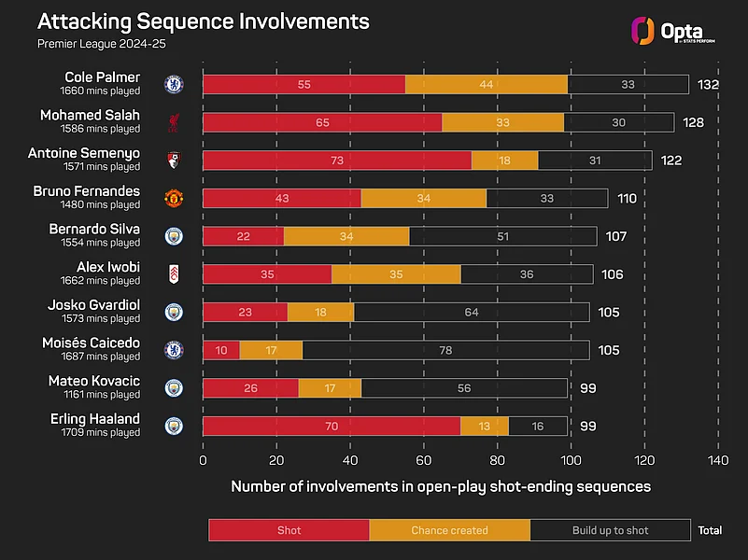Click the Chelsea crest beside Moisés Caicedo
The image size is (748, 560).
pos(174,350)
